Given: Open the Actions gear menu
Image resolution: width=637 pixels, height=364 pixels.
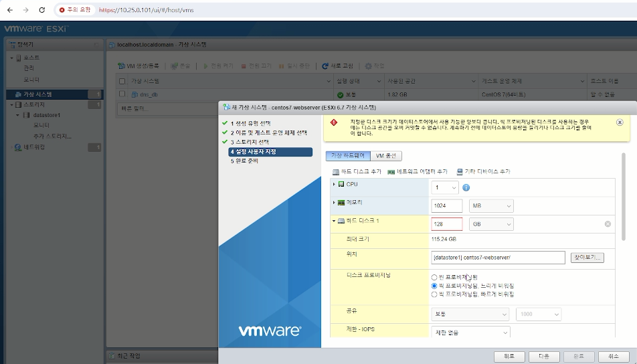Looking at the screenshot, I should pyautogui.click(x=374, y=66).
